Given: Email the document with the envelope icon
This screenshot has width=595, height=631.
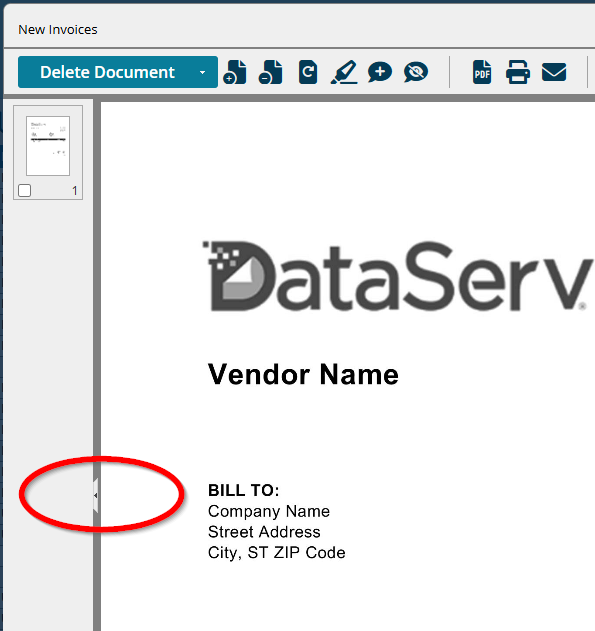Looking at the screenshot, I should [x=554, y=72].
